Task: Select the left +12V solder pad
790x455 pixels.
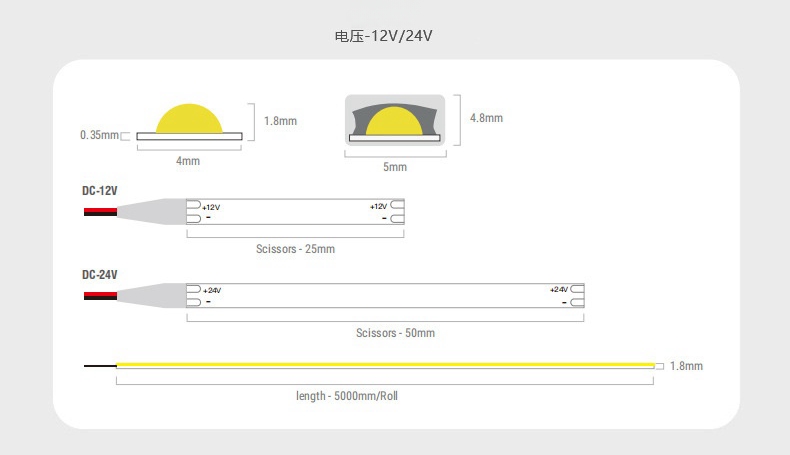Action: tap(193, 205)
